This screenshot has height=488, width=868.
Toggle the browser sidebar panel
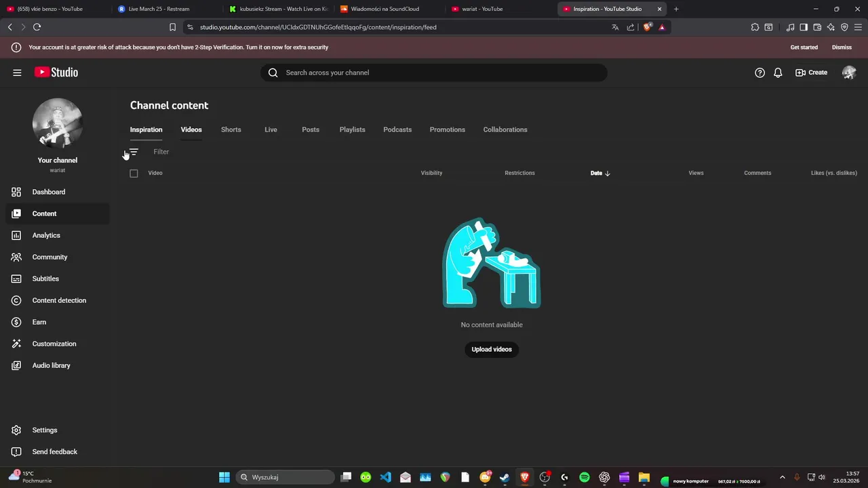(804, 27)
